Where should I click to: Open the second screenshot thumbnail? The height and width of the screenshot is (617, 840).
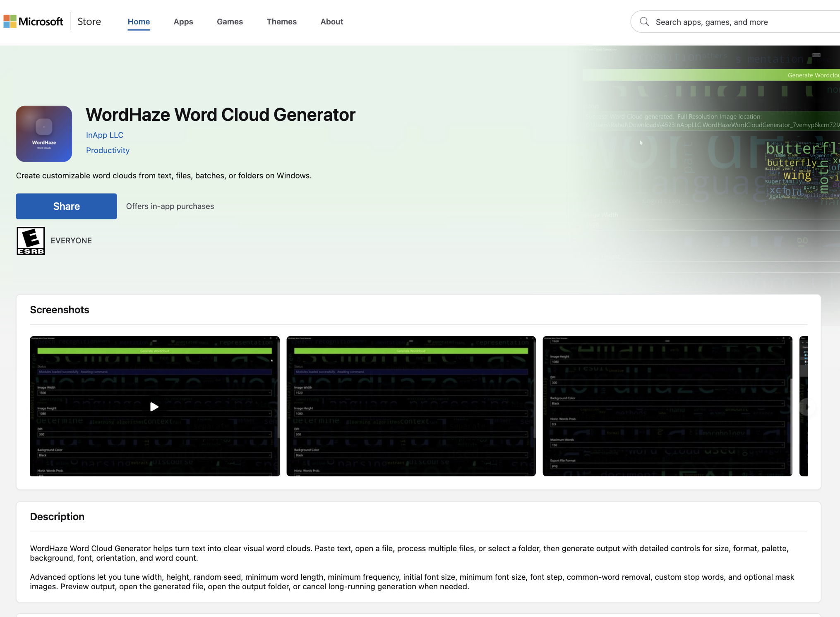point(411,406)
